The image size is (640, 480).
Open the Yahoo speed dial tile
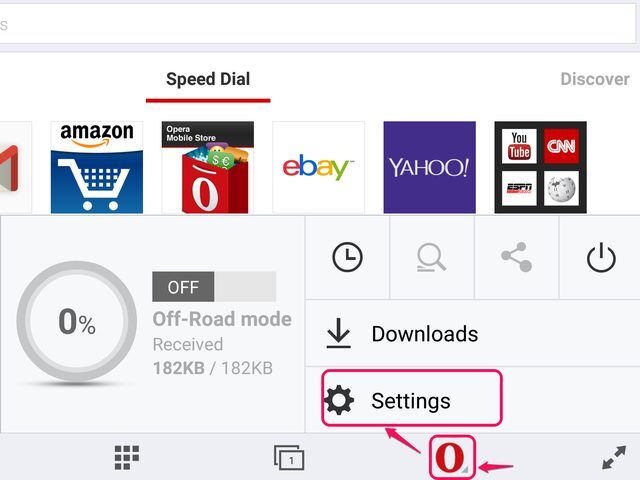[429, 167]
